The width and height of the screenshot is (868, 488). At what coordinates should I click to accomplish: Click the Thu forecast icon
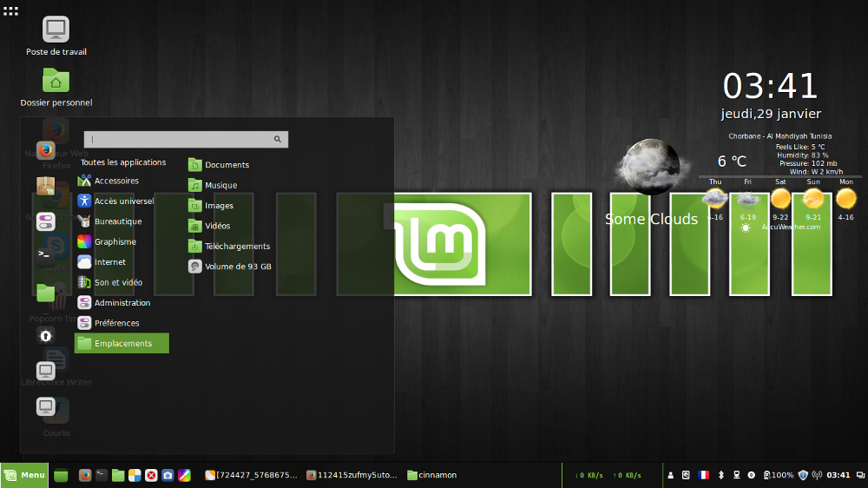tap(714, 198)
